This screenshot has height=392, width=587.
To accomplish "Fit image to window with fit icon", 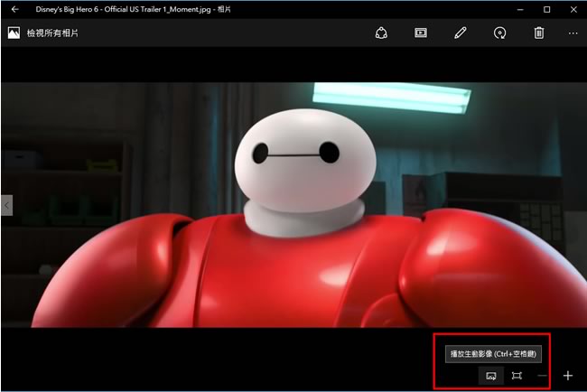I will 517,376.
